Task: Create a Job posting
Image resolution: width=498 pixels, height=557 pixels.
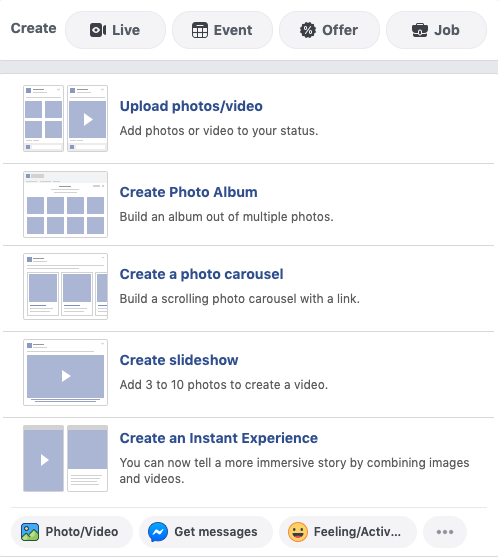Action: [x=436, y=30]
